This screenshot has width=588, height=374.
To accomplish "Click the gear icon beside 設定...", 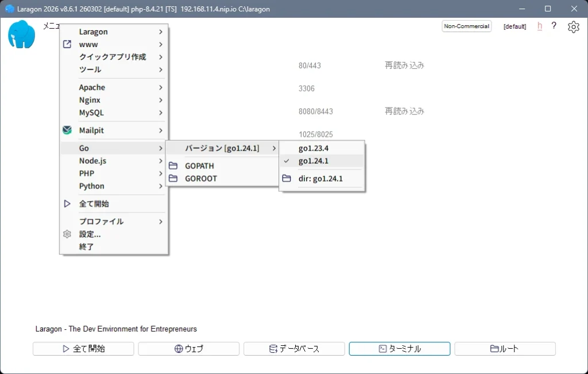I will 67,234.
